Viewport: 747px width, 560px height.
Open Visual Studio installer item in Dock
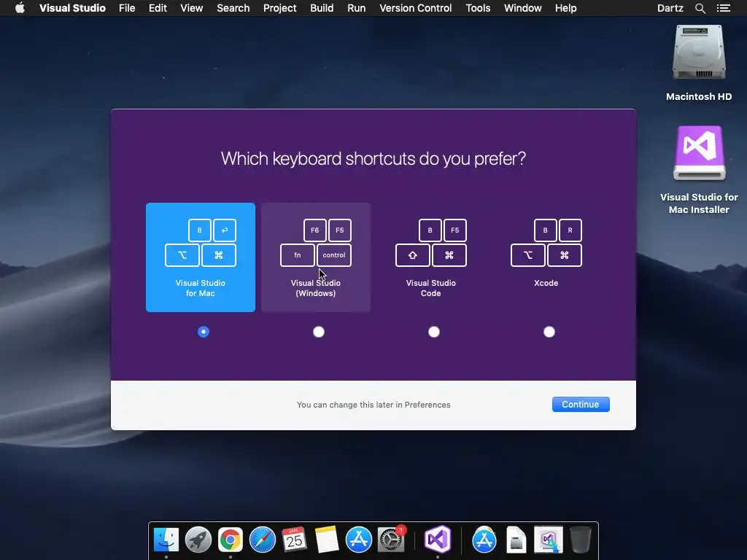tap(549, 540)
